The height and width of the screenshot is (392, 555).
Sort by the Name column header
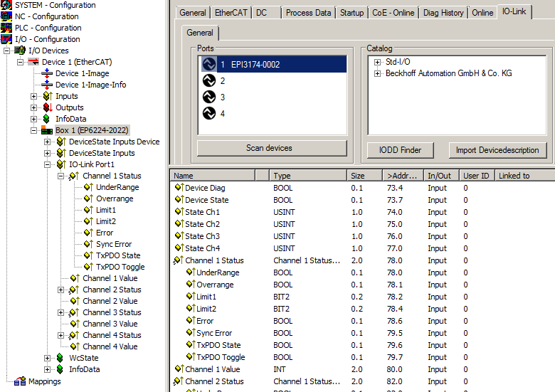pyautogui.click(x=213, y=176)
